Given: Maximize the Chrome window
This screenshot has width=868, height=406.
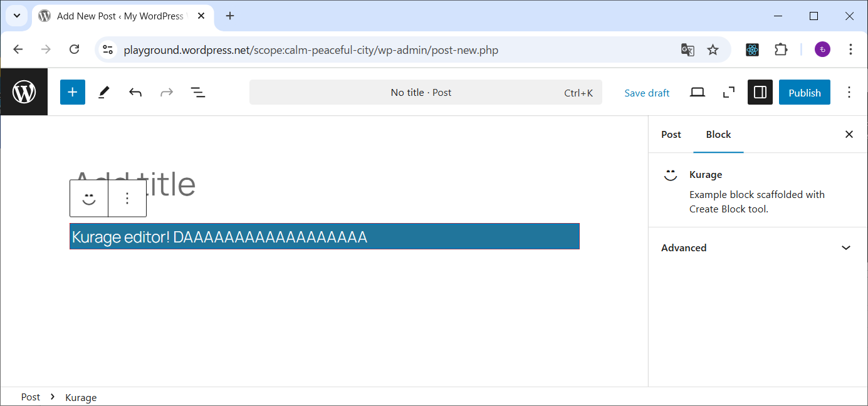Looking at the screenshot, I should (x=813, y=16).
